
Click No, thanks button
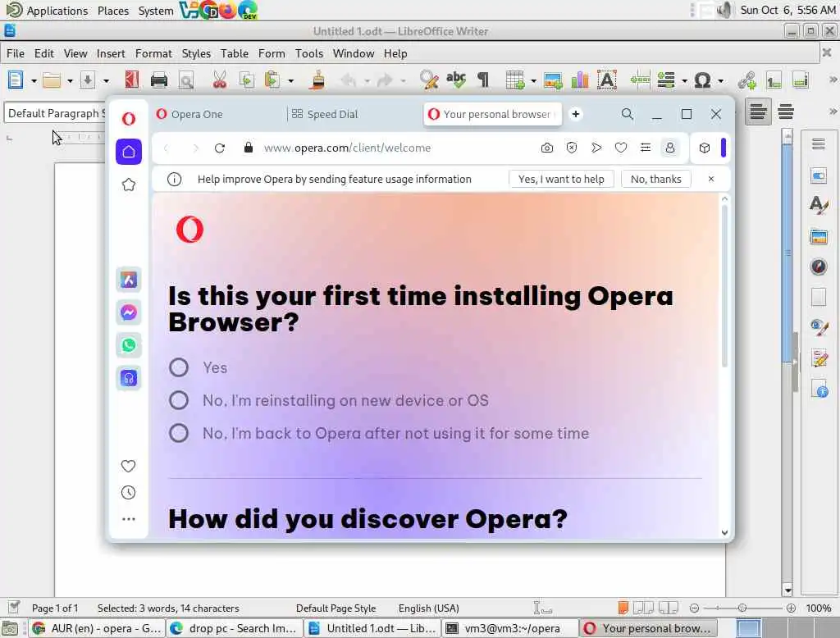pyautogui.click(x=655, y=179)
